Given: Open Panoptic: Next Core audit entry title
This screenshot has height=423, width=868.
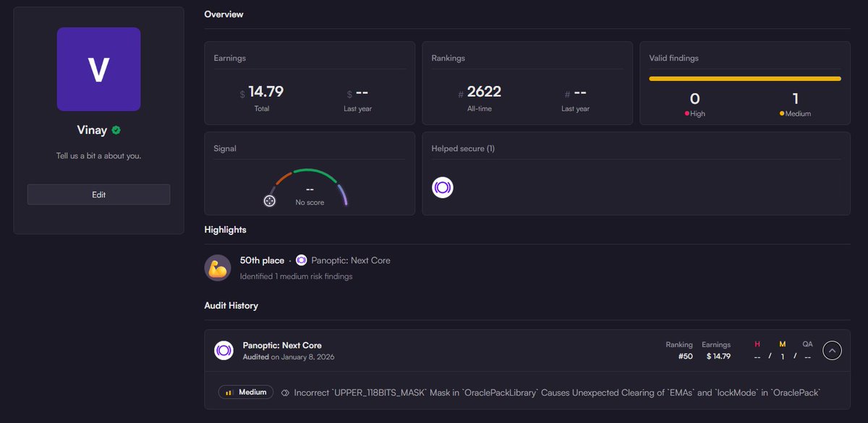Looking at the screenshot, I should 282,345.
